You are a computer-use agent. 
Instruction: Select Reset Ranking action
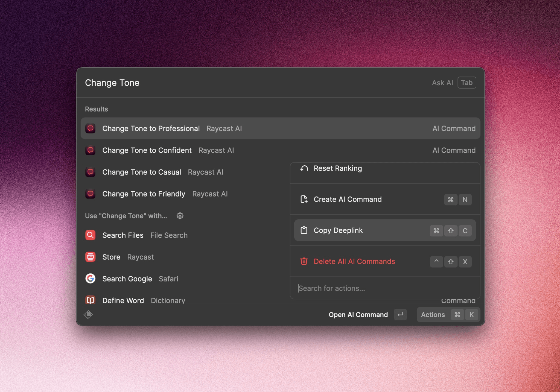(x=338, y=168)
